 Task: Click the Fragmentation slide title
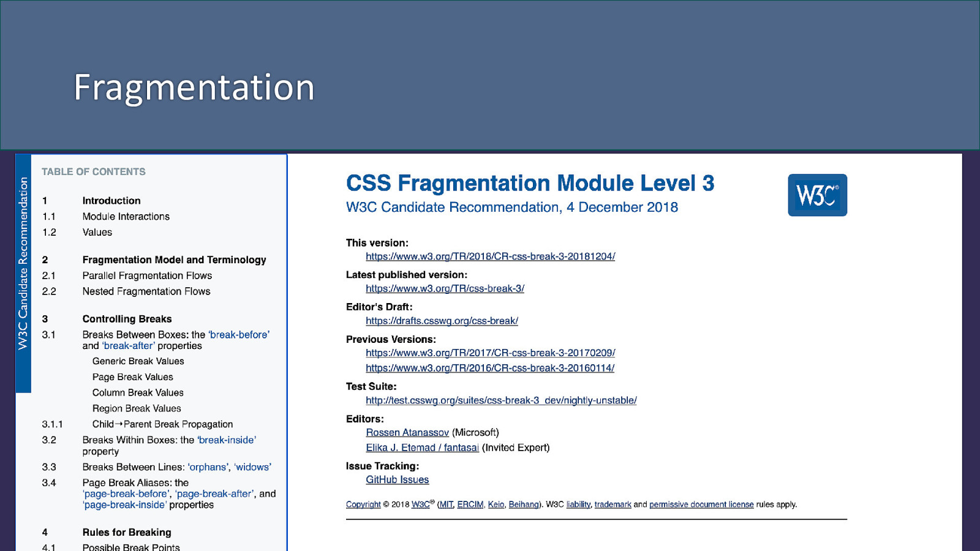(x=194, y=88)
